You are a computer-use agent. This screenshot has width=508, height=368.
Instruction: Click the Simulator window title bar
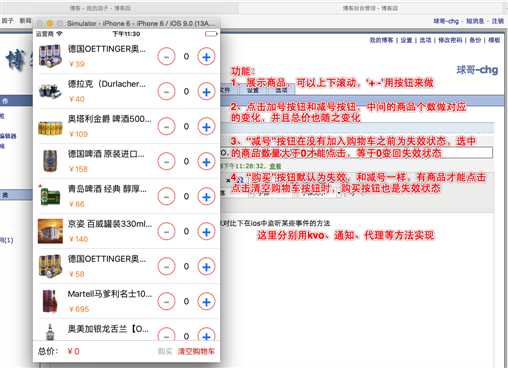click(127, 23)
